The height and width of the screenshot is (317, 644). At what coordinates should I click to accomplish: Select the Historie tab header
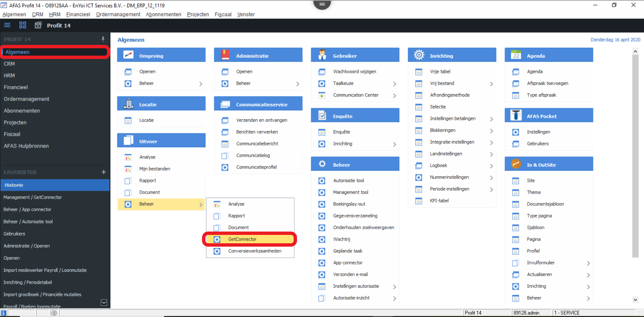(x=55, y=185)
